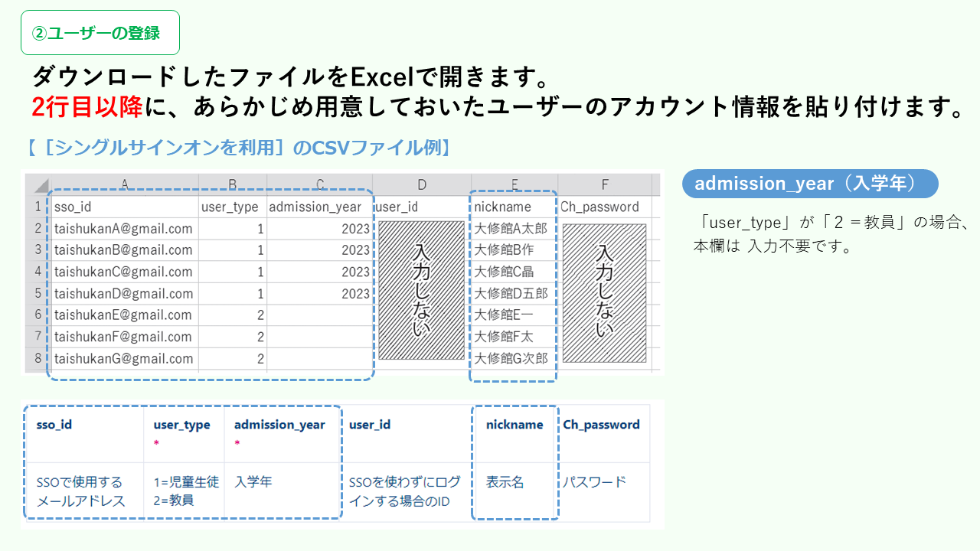The width and height of the screenshot is (980, 551).
Task: Click the user_type cell in spreadsheet row 1
Action: pos(233,207)
